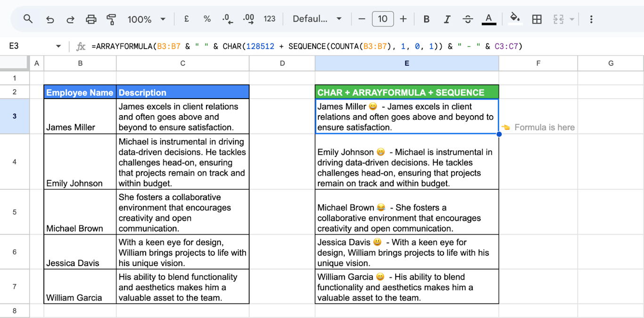
Task: Click the Increase decimal places icon
Action: (248, 19)
